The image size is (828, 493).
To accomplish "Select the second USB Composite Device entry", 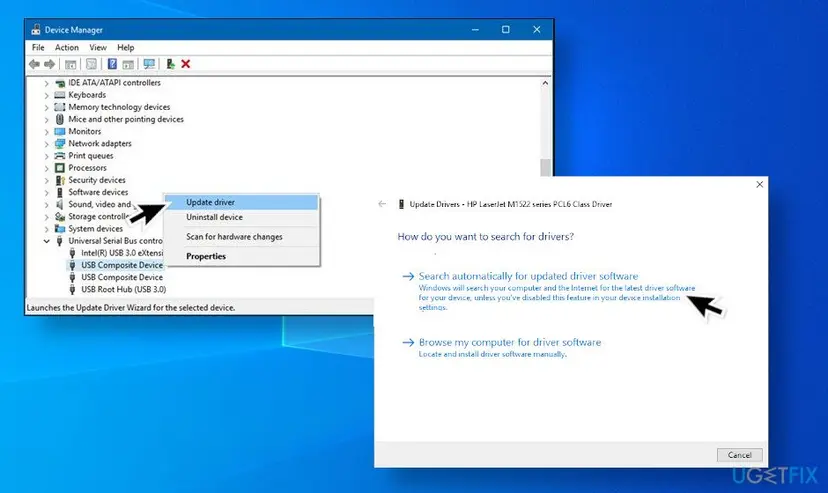I will (x=121, y=277).
